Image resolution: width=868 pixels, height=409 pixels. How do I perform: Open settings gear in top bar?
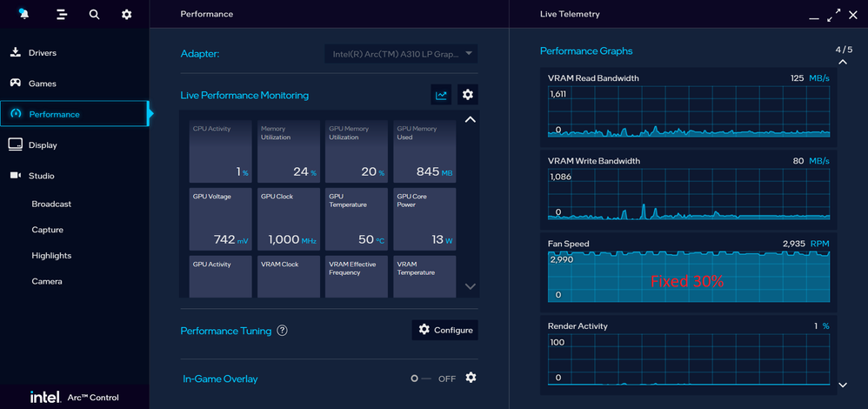pyautogui.click(x=127, y=15)
